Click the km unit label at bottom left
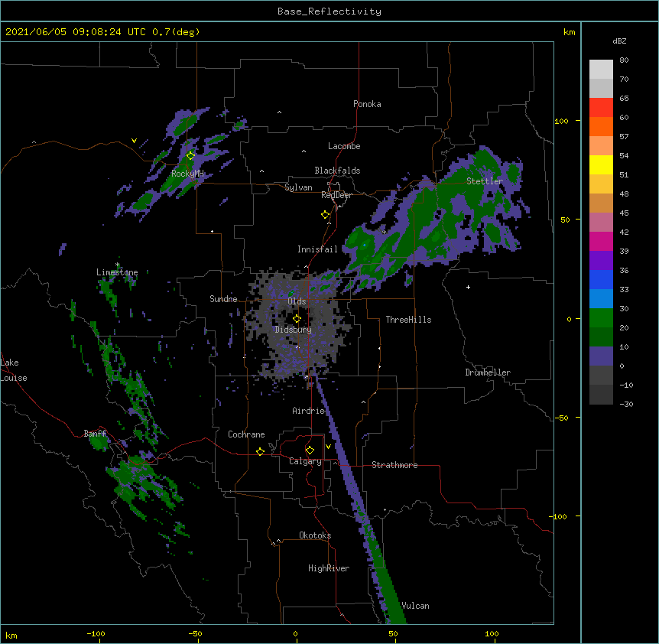This screenshot has width=659, height=644. tap(11, 636)
